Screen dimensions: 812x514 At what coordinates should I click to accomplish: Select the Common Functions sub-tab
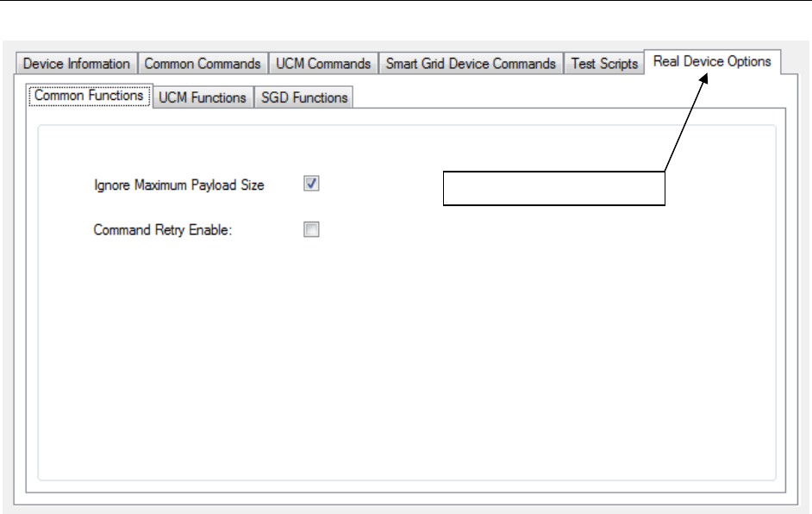tap(89, 96)
